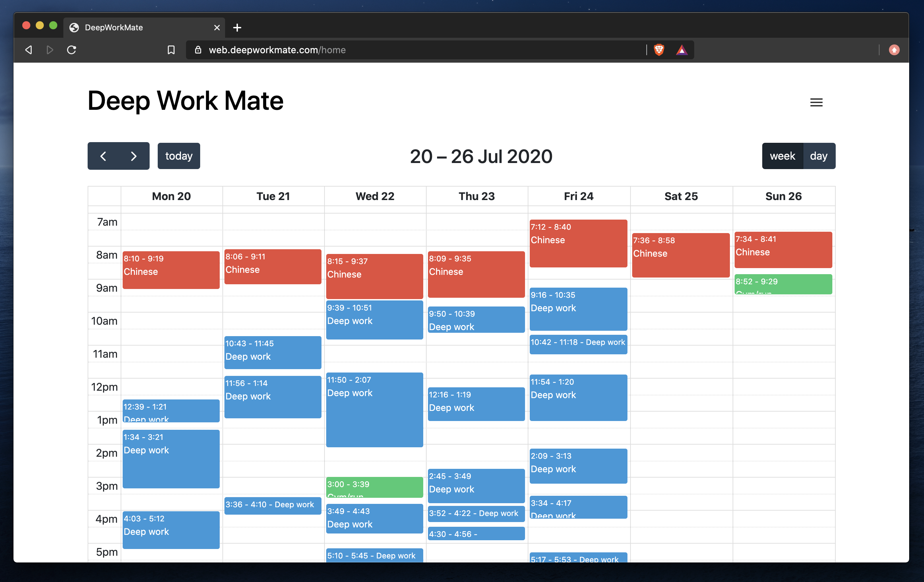Screen dimensions: 924x582
Task: Open Sunday 7:34 - 8:41 Chinese event
Action: coord(783,250)
